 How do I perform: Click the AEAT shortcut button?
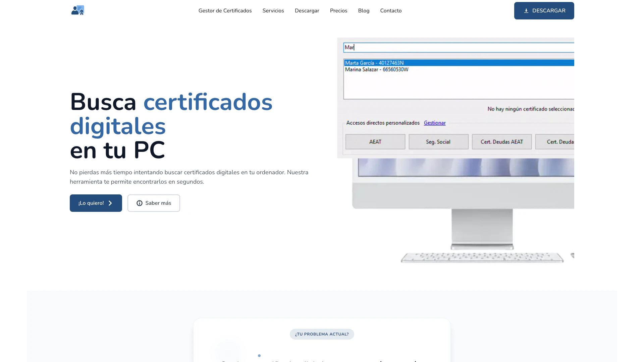[375, 142]
